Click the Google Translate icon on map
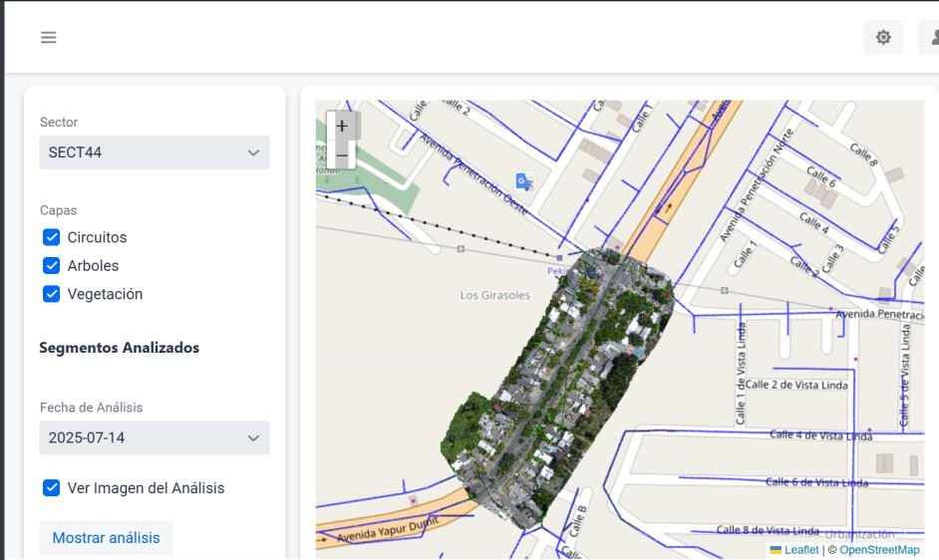 point(523,181)
